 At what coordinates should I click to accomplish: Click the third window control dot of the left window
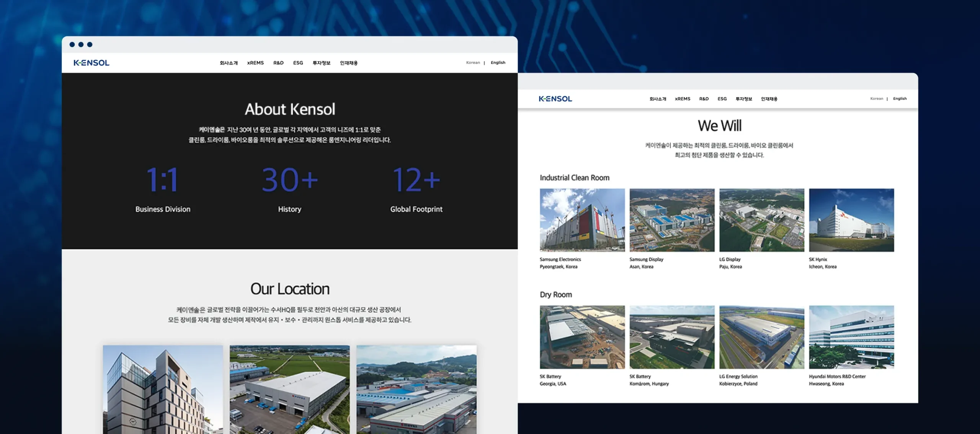[90, 44]
